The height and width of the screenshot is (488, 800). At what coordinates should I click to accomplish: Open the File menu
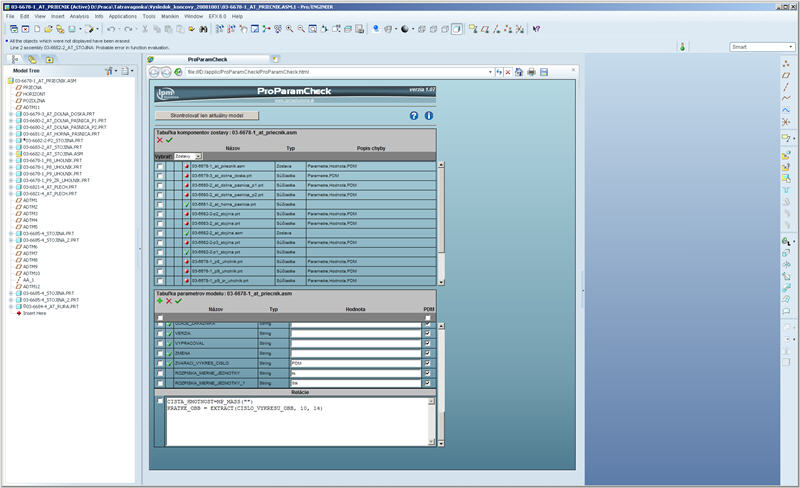(10, 16)
